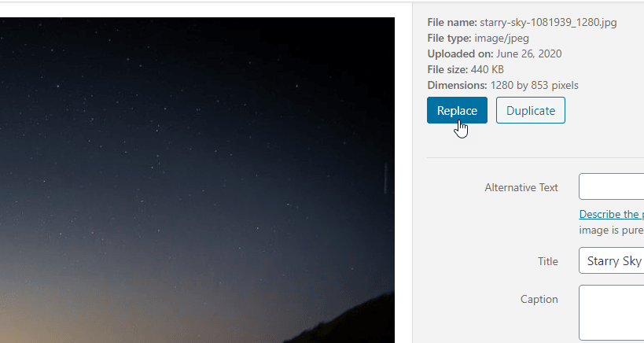Click the Title label
Viewport: 644px width, 343px height.
(548, 261)
